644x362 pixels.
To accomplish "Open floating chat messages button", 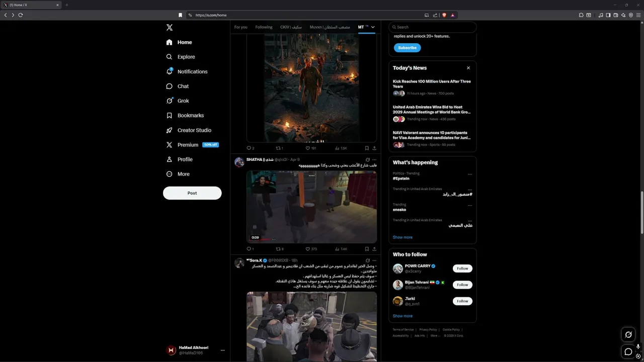I will (x=628, y=351).
